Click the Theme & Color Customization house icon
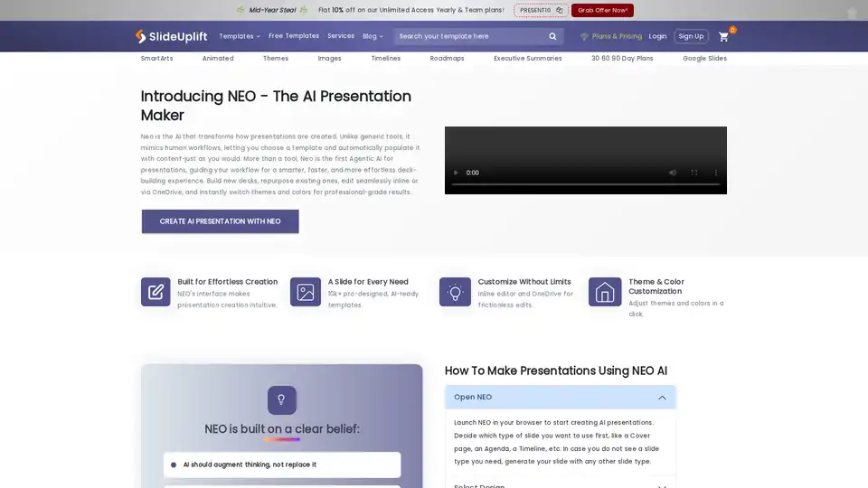This screenshot has width=868, height=488. click(x=604, y=292)
